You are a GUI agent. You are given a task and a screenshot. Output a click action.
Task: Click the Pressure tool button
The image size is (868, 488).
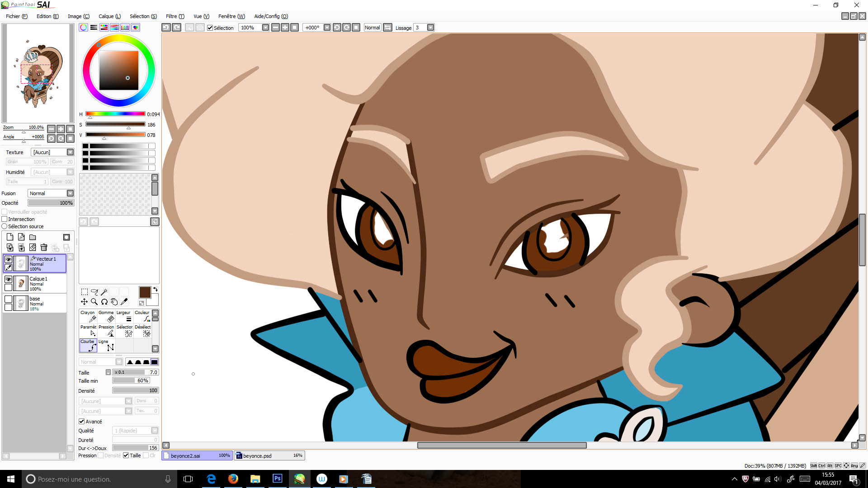106,331
